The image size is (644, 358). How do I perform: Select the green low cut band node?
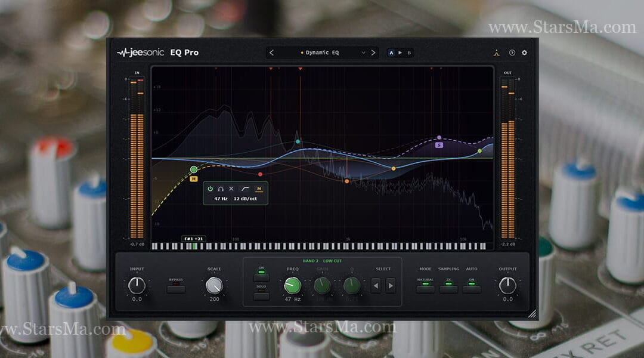(x=194, y=169)
